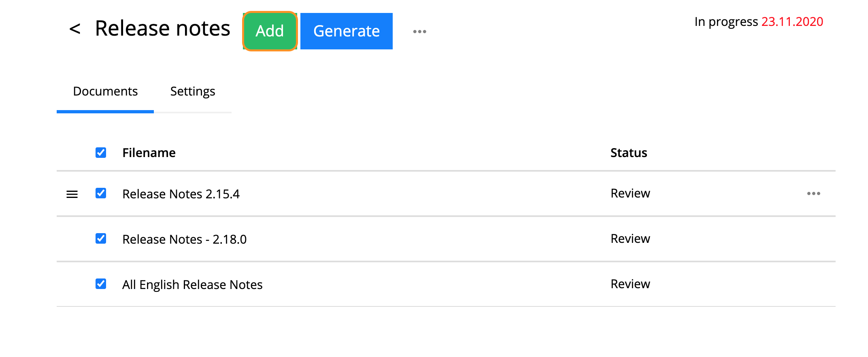Click the Review status of Release Notes 2.15.4
The width and height of the screenshot is (868, 357).
(630, 193)
